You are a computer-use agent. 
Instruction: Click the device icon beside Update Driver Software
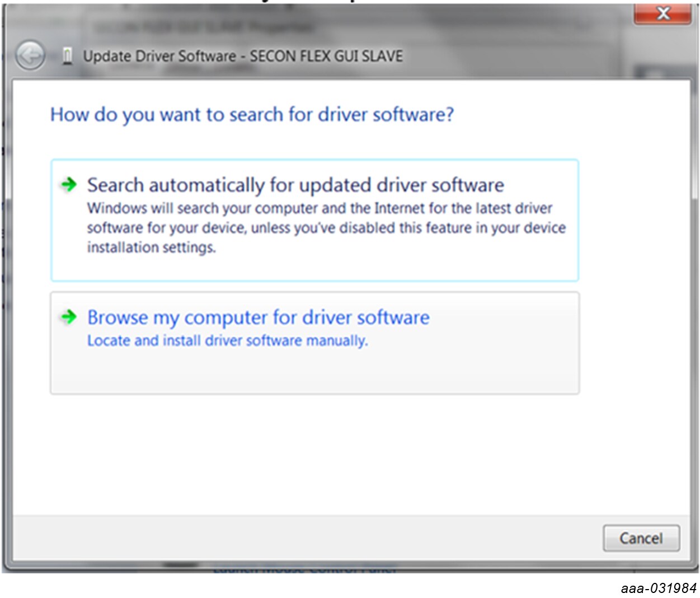coord(68,56)
